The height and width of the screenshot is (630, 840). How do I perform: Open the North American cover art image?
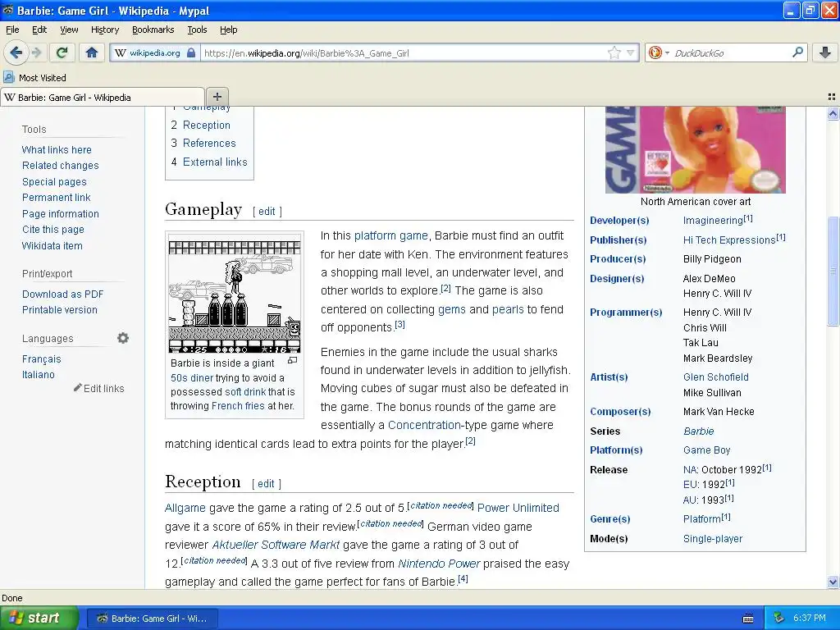[x=695, y=149]
